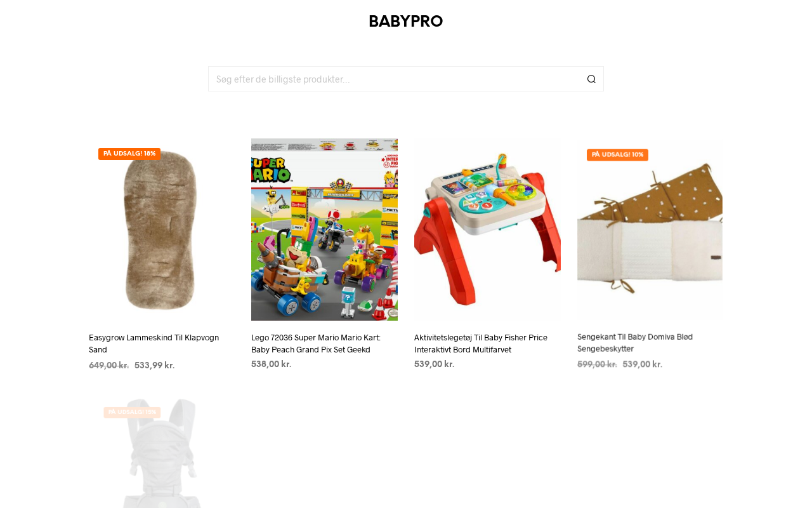The height and width of the screenshot is (508, 812).
Task: Open Domiva Sengekant product image
Action: click(x=650, y=229)
